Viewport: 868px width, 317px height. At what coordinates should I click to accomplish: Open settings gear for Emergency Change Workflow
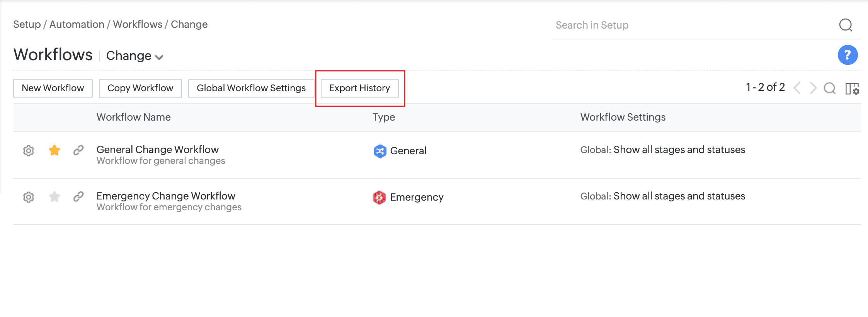(28, 197)
